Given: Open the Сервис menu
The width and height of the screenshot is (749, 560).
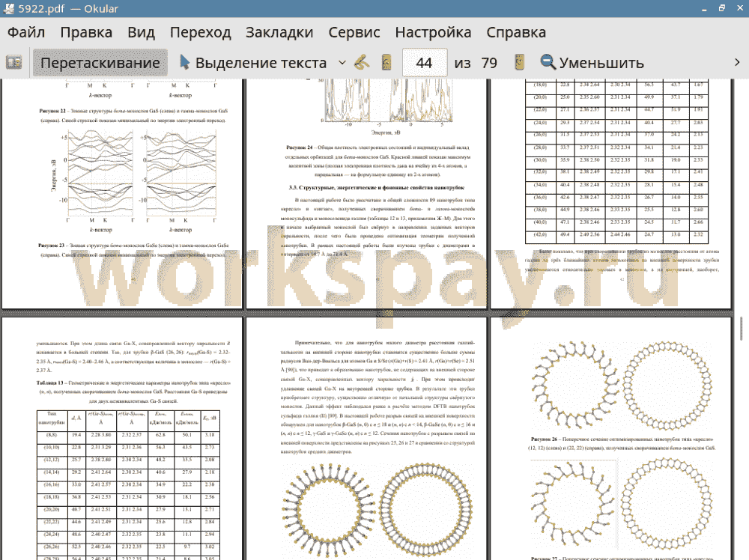Looking at the screenshot, I should pyautogui.click(x=354, y=32).
